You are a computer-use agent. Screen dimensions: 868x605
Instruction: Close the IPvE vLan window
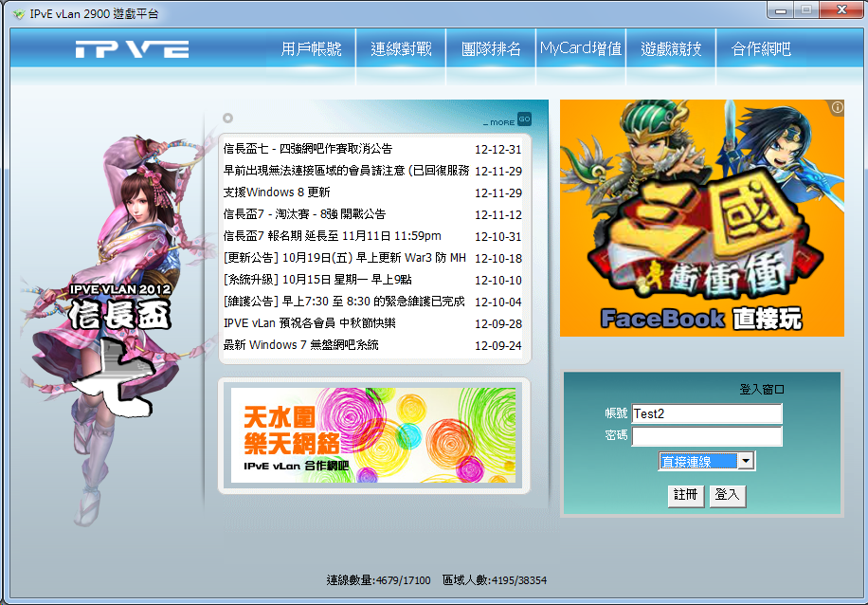coord(841,10)
